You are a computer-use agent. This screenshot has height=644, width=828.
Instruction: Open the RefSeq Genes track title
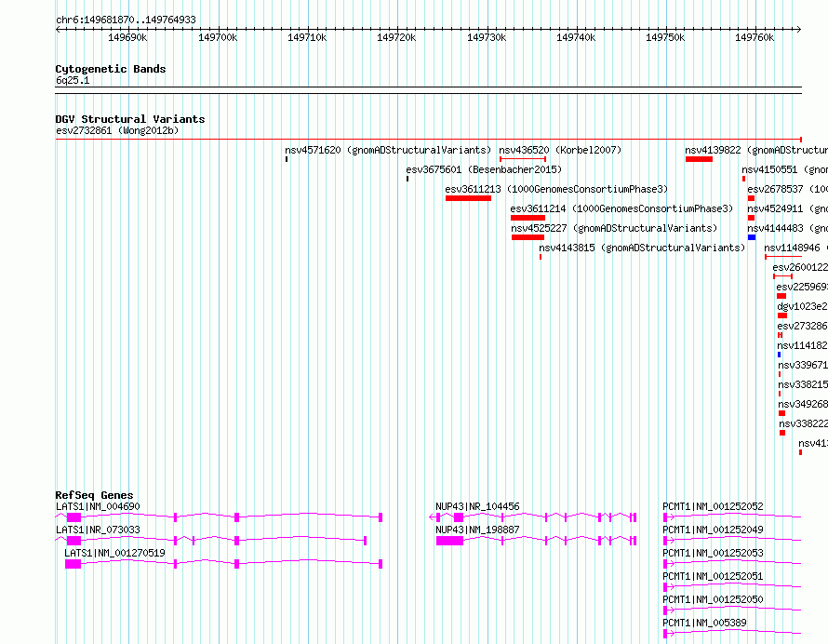94,495
